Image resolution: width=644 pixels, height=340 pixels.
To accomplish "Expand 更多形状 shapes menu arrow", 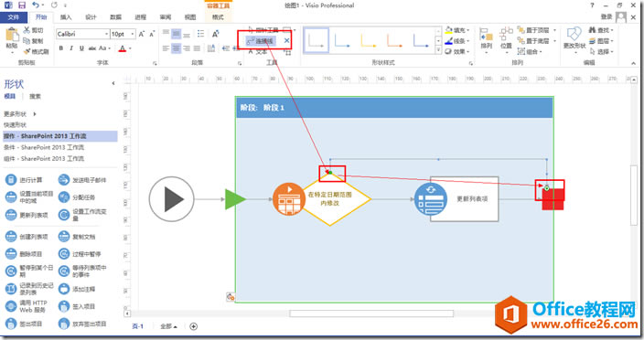I will click(35, 114).
